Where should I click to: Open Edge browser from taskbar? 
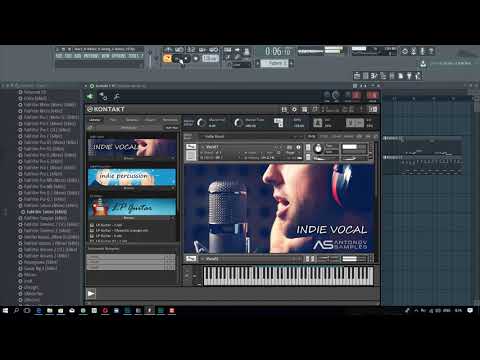click(39, 311)
